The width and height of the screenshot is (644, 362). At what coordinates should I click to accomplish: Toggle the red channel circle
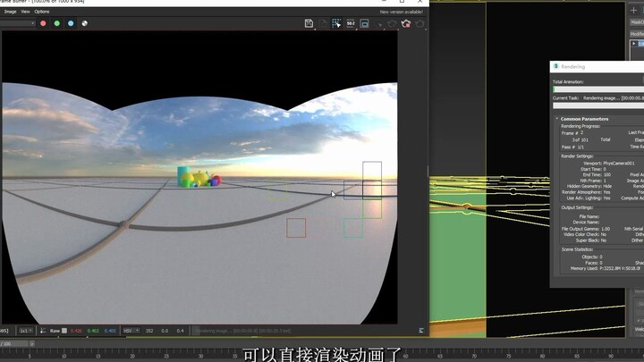pyautogui.click(x=43, y=23)
